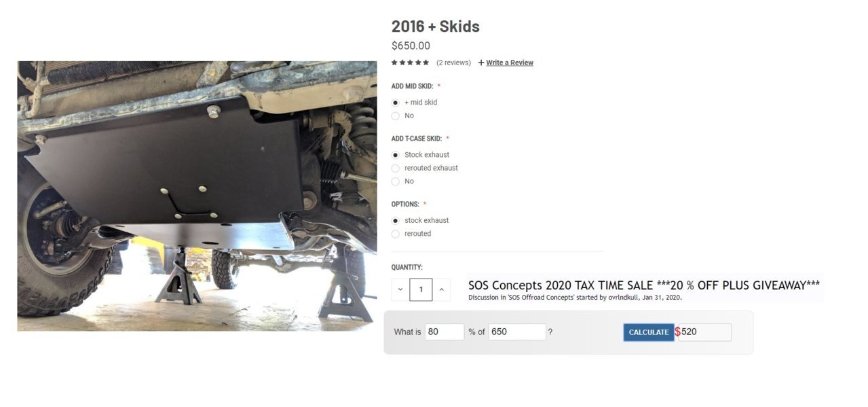Open the skid plate product photo
Viewport: 868px width, 407px height.
(197, 196)
